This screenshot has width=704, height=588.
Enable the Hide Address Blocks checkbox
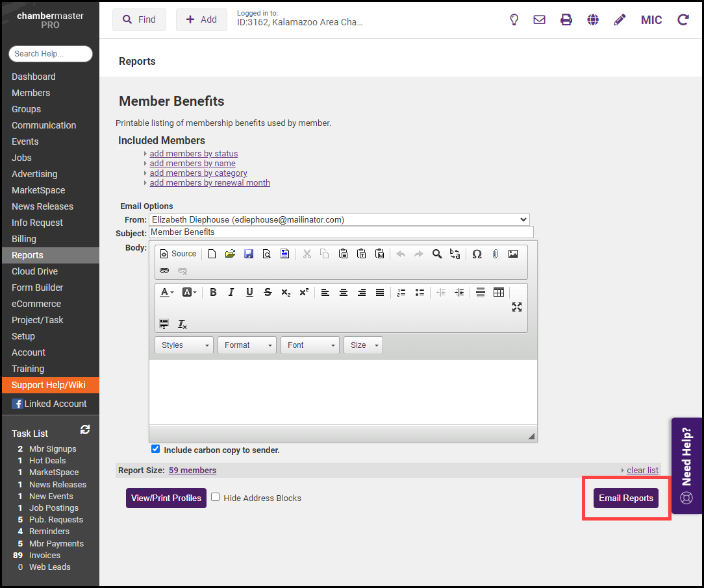216,497
